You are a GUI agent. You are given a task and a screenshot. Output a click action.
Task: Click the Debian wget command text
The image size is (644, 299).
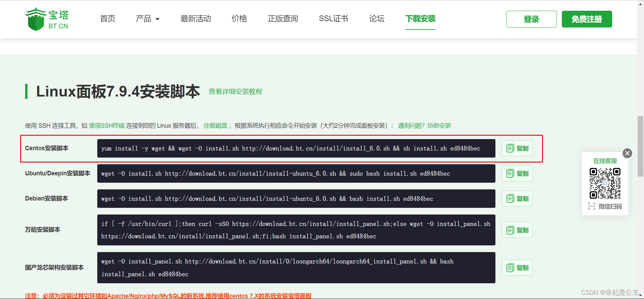(x=267, y=199)
